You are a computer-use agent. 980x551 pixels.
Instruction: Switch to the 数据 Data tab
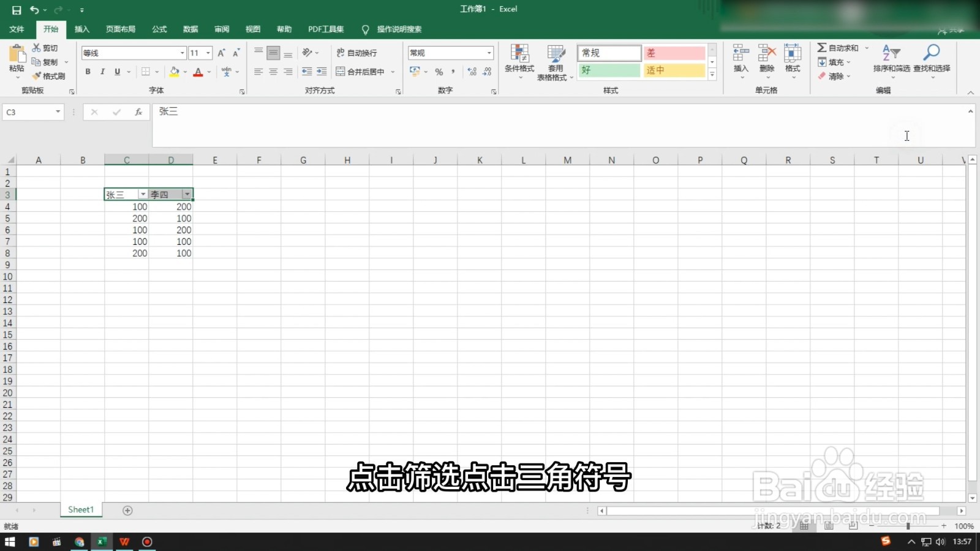190,29
